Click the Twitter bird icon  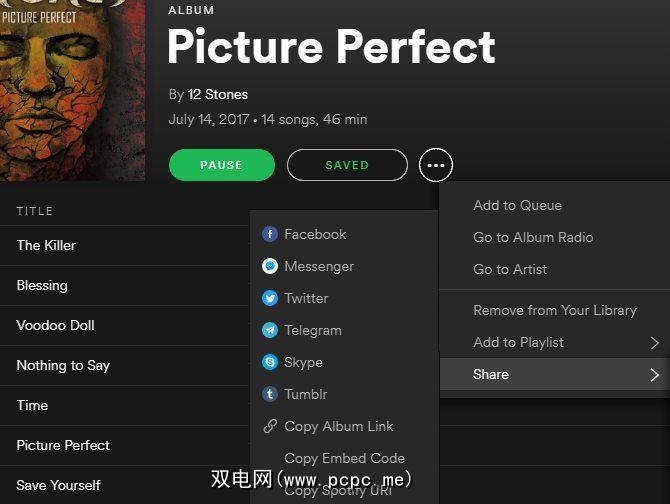tap(270, 298)
